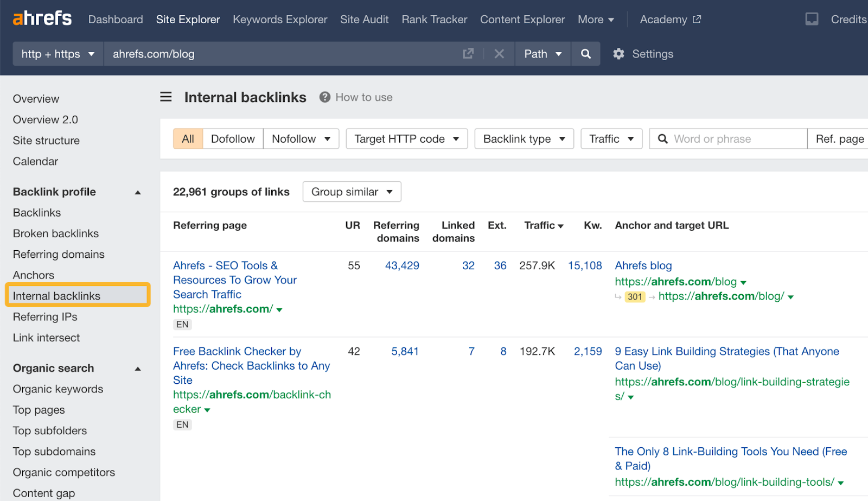Open ahrefs.com/blog via the external link icon

click(x=468, y=54)
